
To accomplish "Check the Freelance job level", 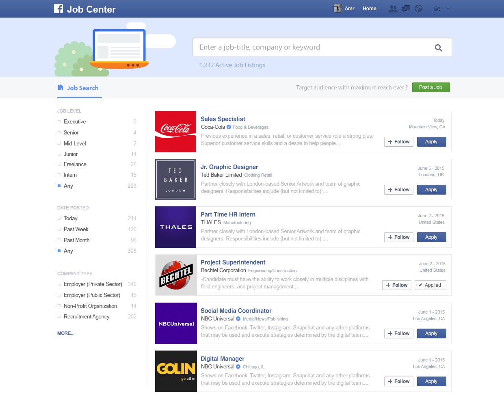I will [x=59, y=164].
